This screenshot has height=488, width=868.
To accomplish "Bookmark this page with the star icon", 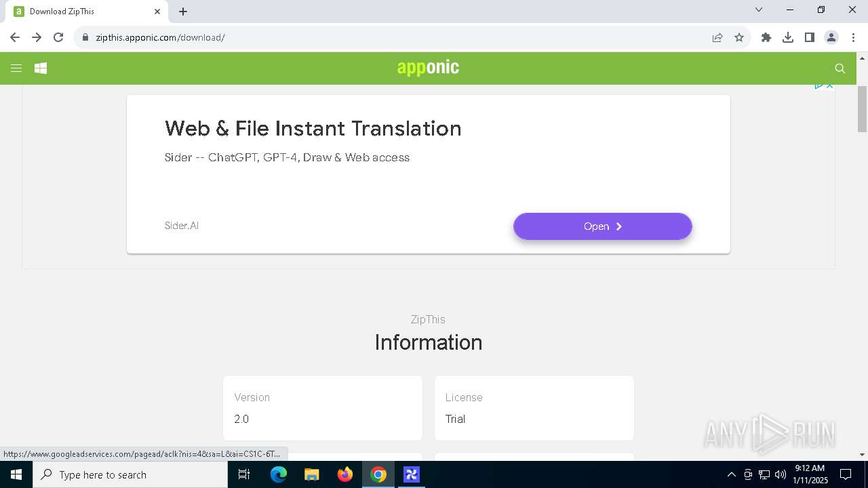I will click(739, 37).
